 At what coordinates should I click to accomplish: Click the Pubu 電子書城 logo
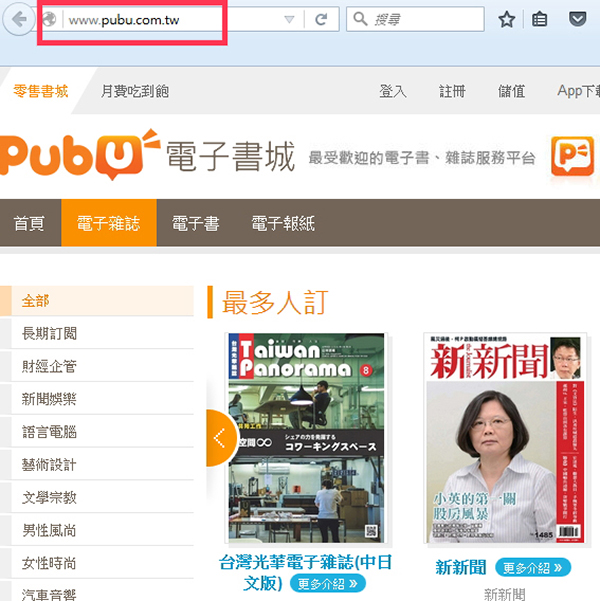click(148, 155)
